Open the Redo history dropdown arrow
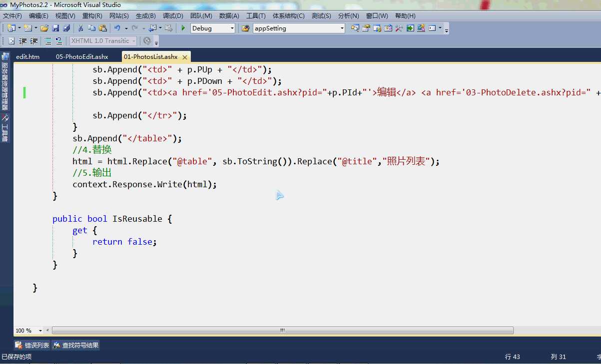 [143, 28]
